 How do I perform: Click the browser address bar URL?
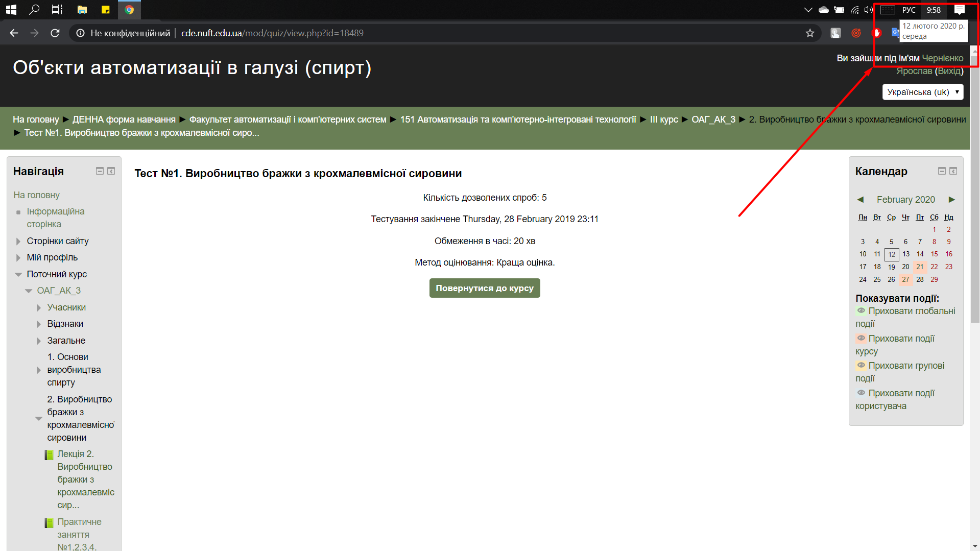[x=272, y=33]
